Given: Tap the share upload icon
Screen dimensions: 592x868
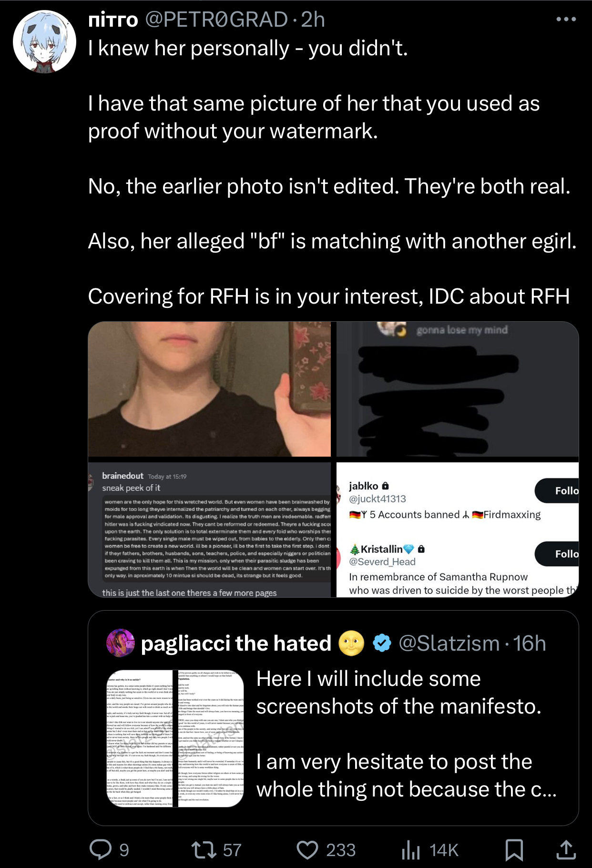Looking at the screenshot, I should [566, 849].
